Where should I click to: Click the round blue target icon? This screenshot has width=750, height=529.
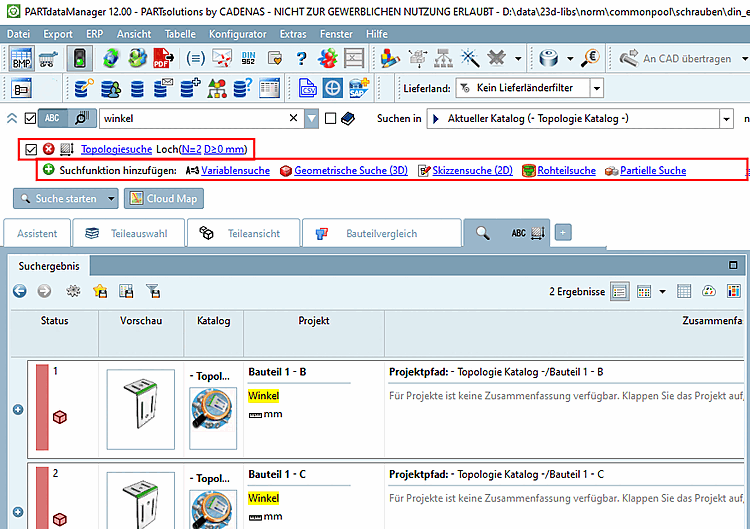point(332,88)
